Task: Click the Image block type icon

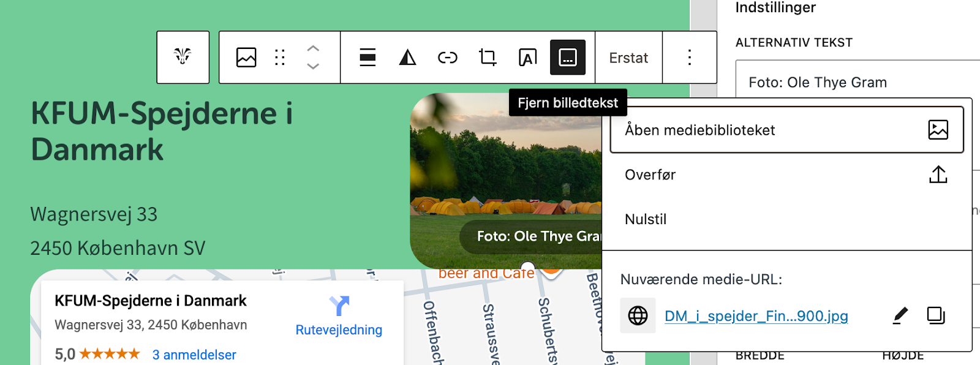Action: coord(246,58)
